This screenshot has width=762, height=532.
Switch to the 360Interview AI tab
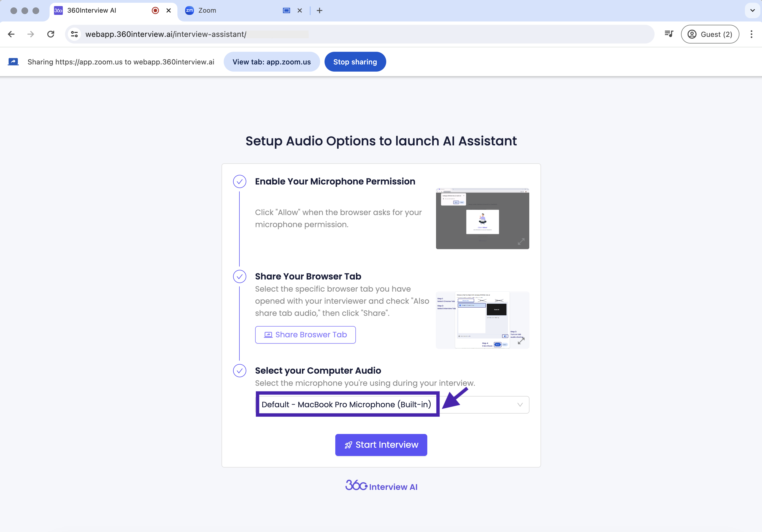point(113,11)
